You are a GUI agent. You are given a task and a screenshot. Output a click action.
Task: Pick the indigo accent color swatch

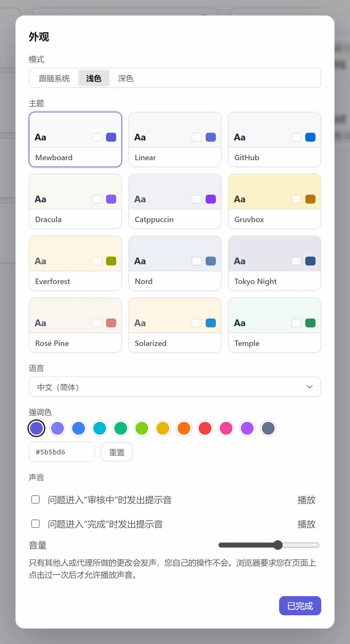click(36, 428)
